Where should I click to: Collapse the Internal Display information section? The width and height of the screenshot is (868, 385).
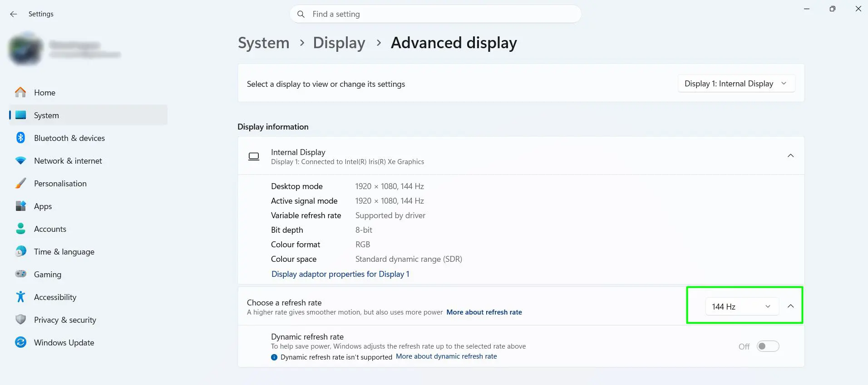coord(790,156)
